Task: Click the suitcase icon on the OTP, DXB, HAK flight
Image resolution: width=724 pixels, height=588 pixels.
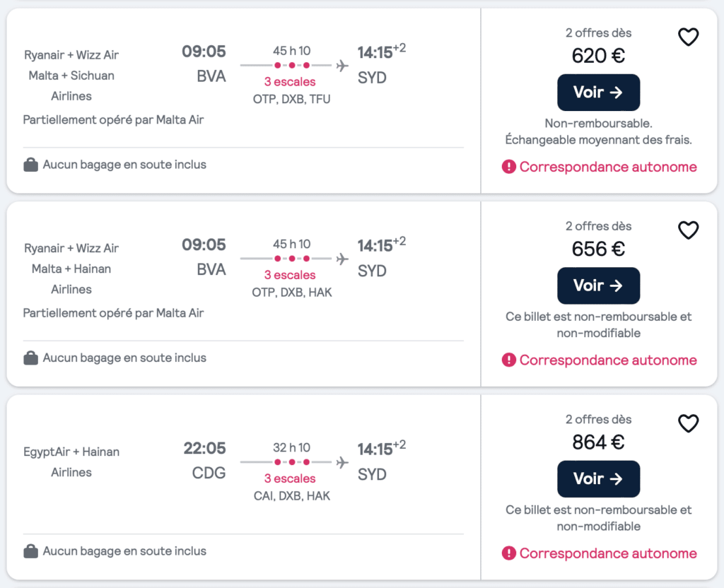Action: pos(30,358)
